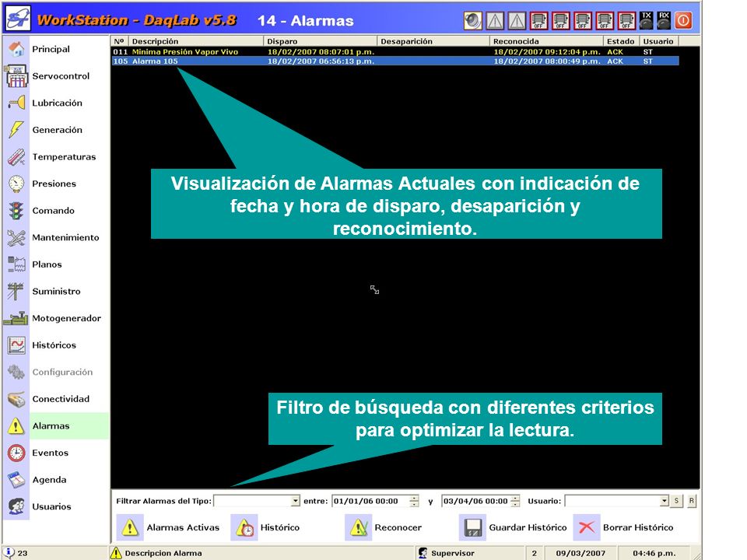Click stepper arrows of start date 01/01/06
This screenshot has height=560, width=747.
[x=415, y=501]
